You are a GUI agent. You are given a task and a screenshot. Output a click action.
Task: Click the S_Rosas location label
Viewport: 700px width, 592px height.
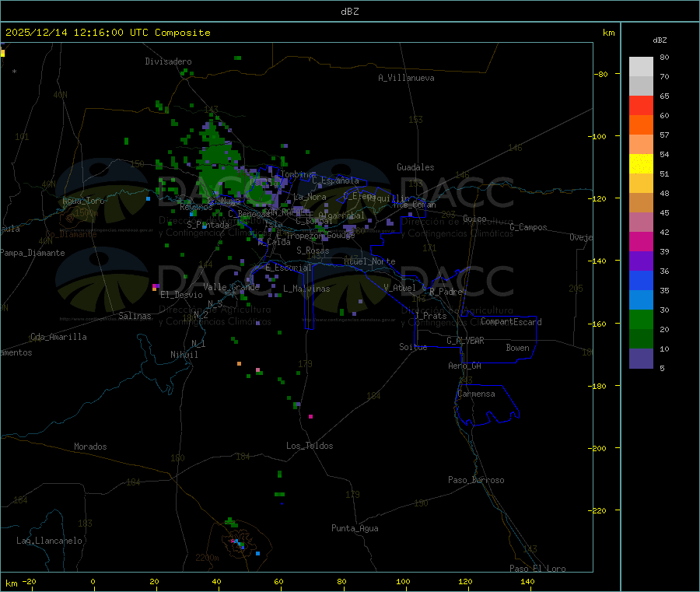tap(313, 250)
